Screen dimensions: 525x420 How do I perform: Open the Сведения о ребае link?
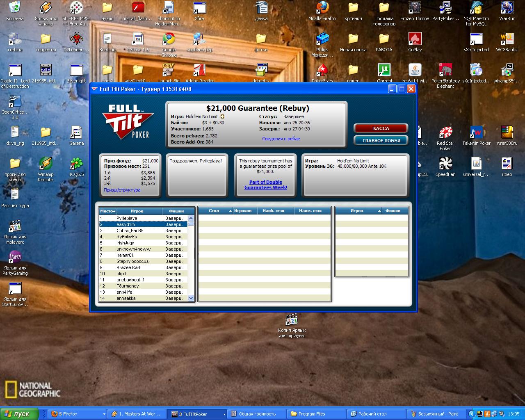coord(281,139)
